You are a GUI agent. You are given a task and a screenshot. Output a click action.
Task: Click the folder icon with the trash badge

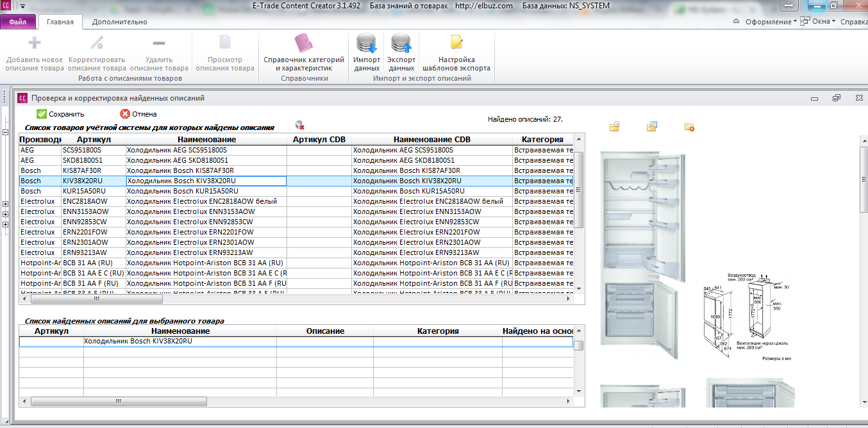tap(614, 126)
